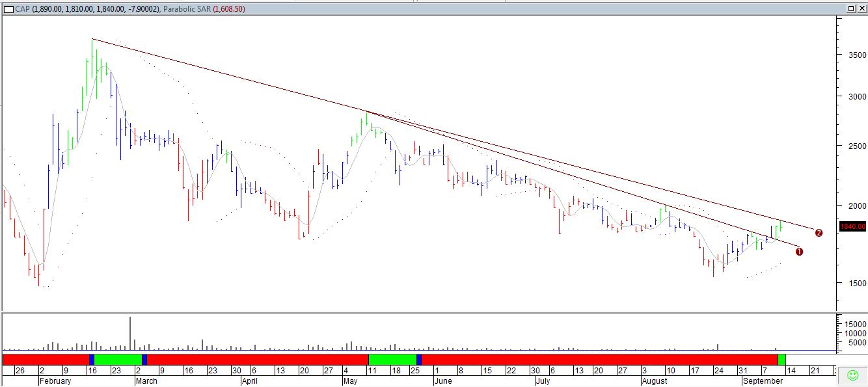Click the Parabolic SAR indicator label
This screenshot has width=868, height=387.
pyautogui.click(x=187, y=9)
